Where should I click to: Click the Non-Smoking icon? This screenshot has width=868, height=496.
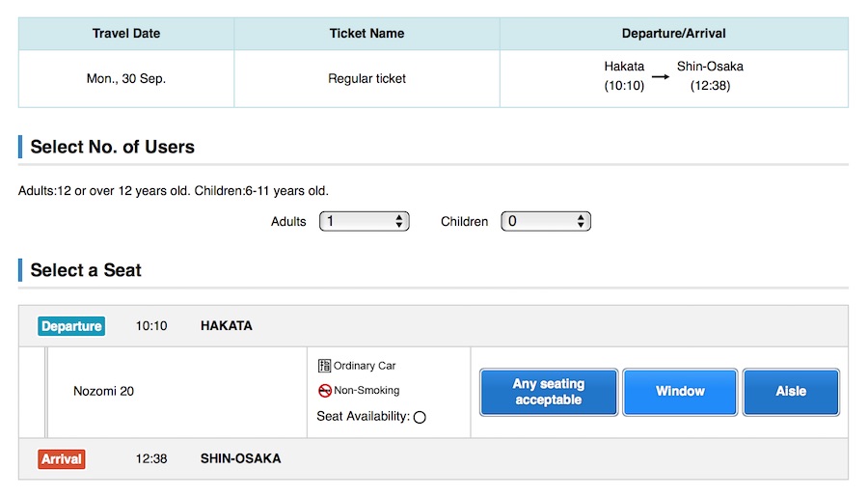pyautogui.click(x=324, y=391)
